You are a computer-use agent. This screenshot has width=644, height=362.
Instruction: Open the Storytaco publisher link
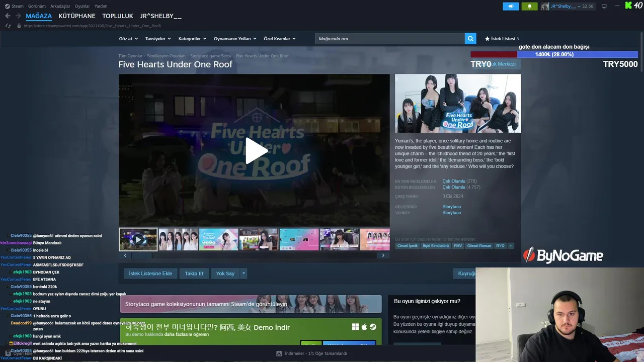451,213
